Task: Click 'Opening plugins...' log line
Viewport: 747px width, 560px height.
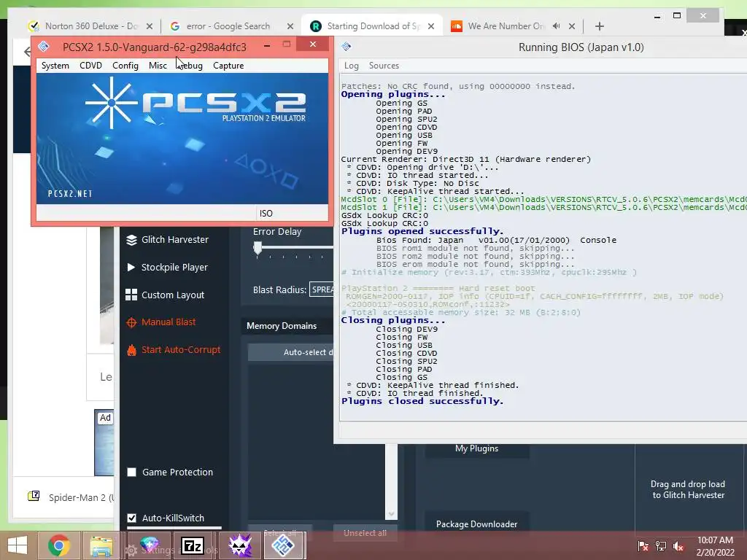Action: point(393,94)
